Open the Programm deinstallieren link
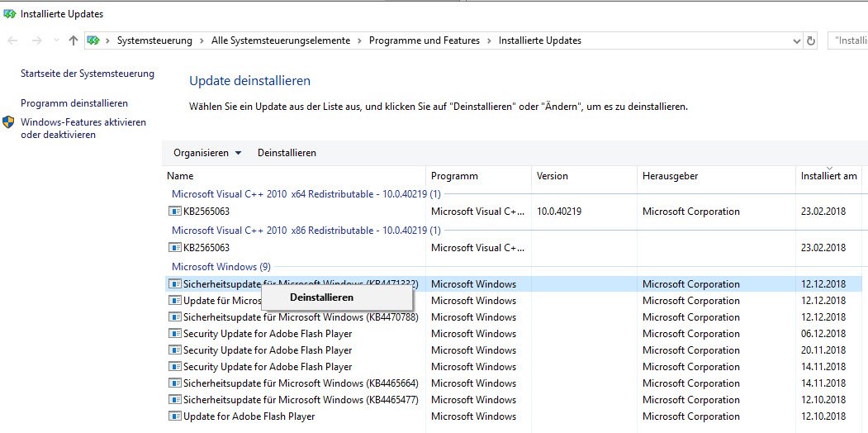This screenshot has width=868, height=433. click(x=74, y=103)
